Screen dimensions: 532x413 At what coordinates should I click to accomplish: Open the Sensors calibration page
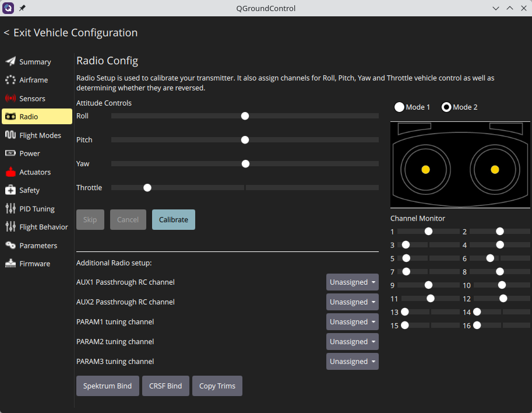coord(35,98)
